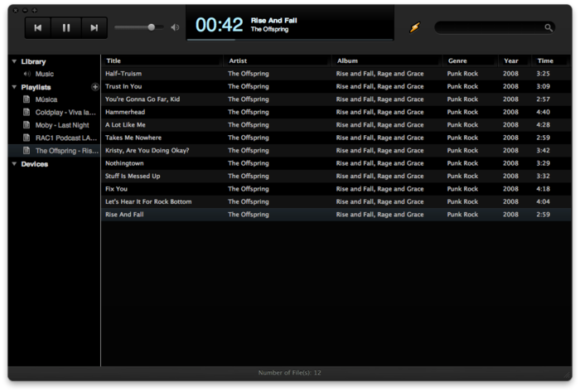Select the song Fix You
This screenshot has width=580, height=392.
point(116,189)
